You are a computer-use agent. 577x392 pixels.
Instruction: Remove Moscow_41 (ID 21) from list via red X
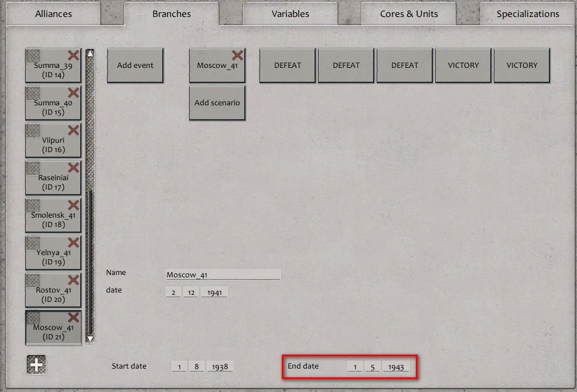click(x=74, y=318)
